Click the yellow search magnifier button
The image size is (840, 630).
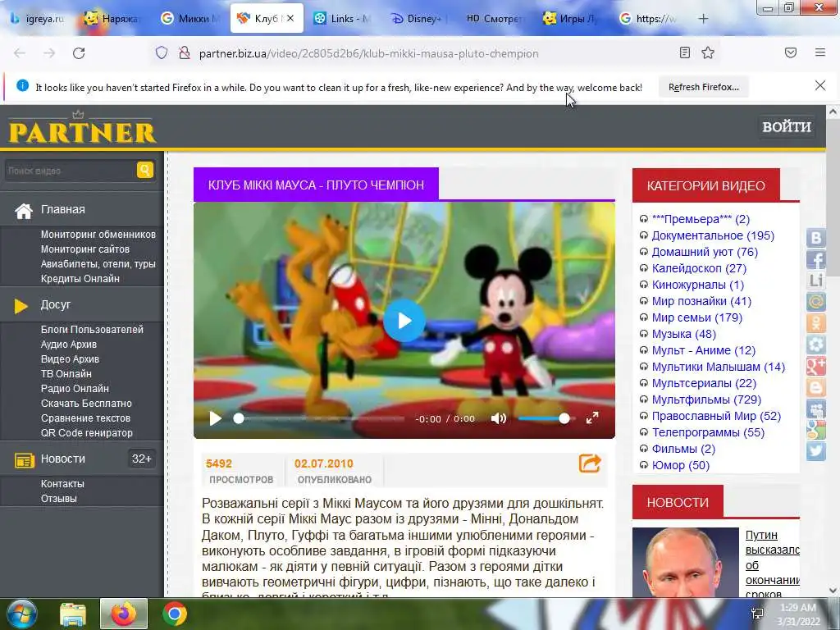coord(144,171)
